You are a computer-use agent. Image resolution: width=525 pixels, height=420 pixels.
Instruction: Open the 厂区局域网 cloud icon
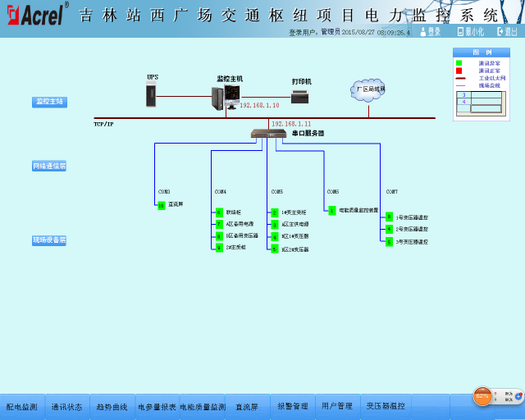click(368, 89)
